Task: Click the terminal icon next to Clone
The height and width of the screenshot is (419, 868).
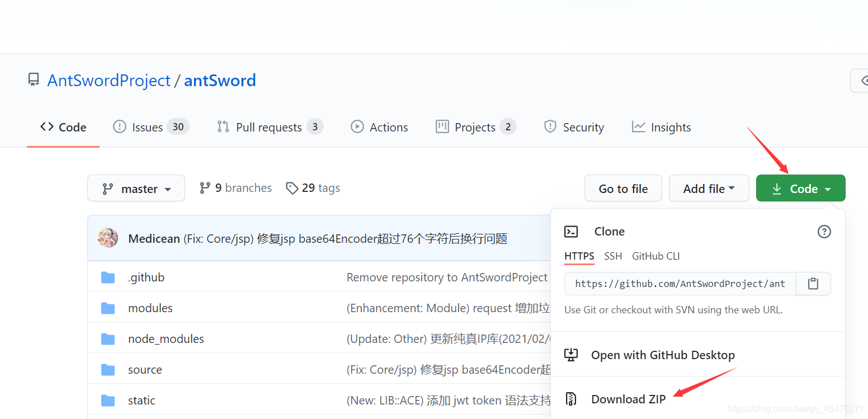Action: 571,231
